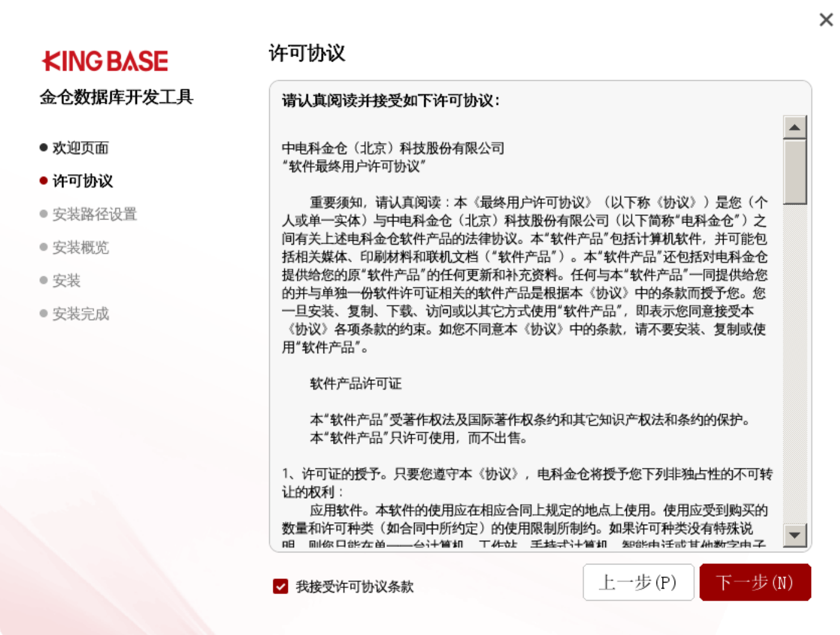Uncheck the 我接受许可协议条款 checkbox

tap(281, 586)
